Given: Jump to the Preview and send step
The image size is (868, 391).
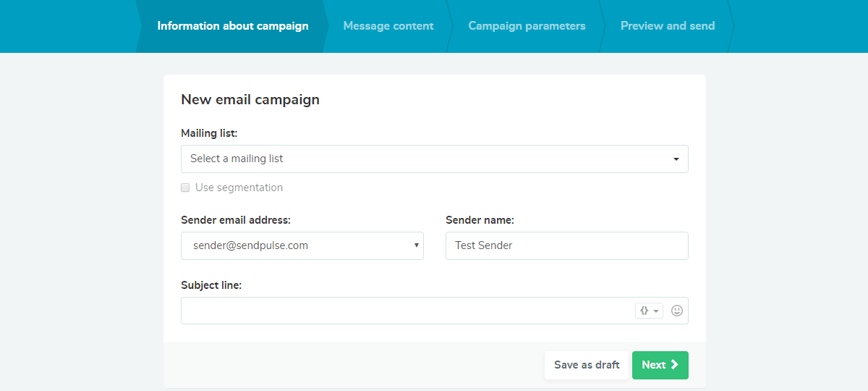Looking at the screenshot, I should (x=668, y=26).
